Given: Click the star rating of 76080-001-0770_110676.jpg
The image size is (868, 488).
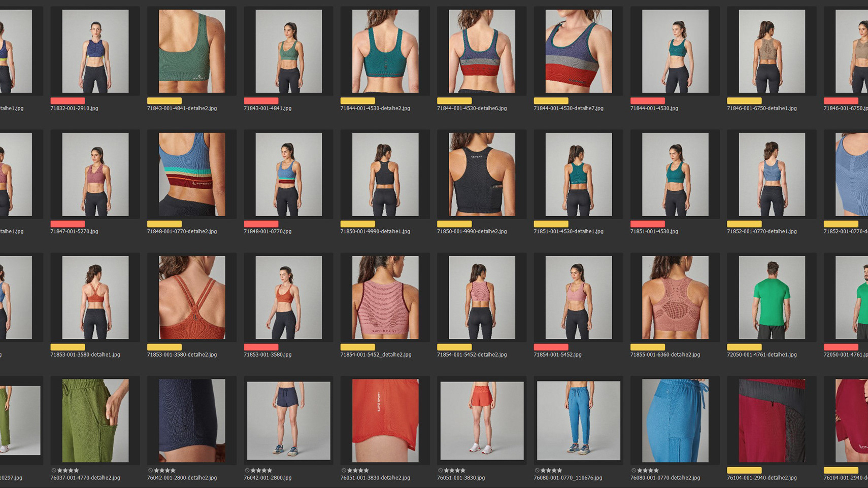Looking at the screenshot, I should [551, 470].
